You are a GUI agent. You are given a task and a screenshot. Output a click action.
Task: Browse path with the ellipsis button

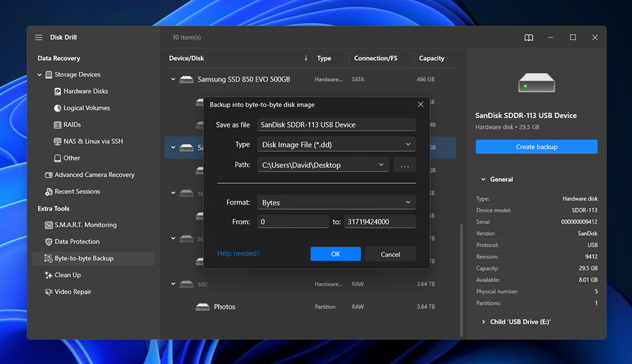(404, 165)
